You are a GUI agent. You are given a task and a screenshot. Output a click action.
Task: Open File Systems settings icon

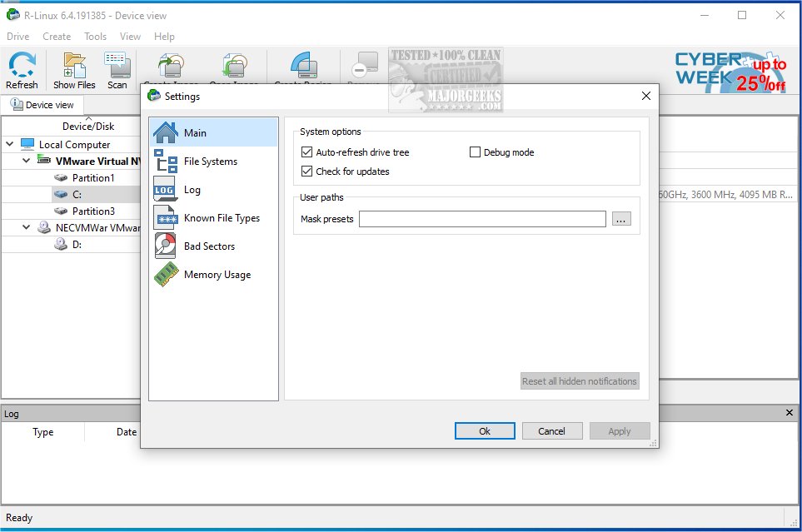(166, 162)
